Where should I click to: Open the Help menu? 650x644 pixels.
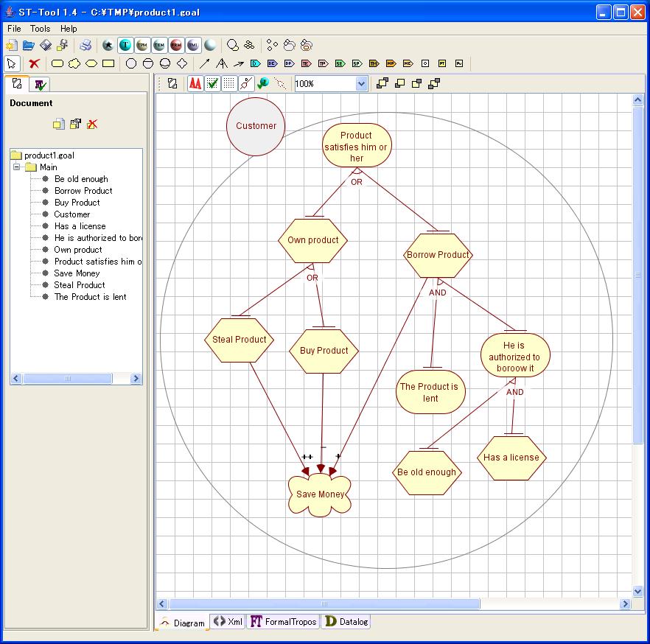pos(69,29)
